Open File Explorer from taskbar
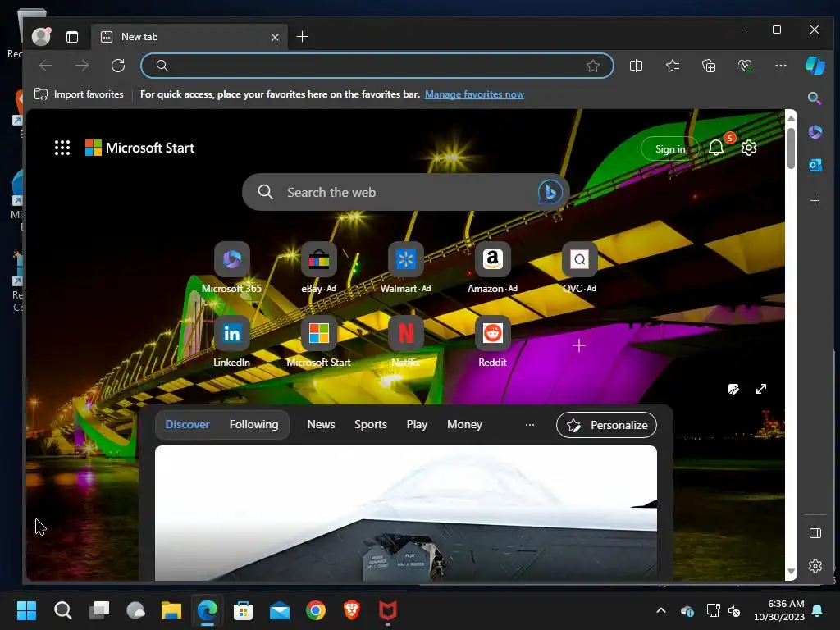Screen dimensions: 840x630 tap(171, 610)
